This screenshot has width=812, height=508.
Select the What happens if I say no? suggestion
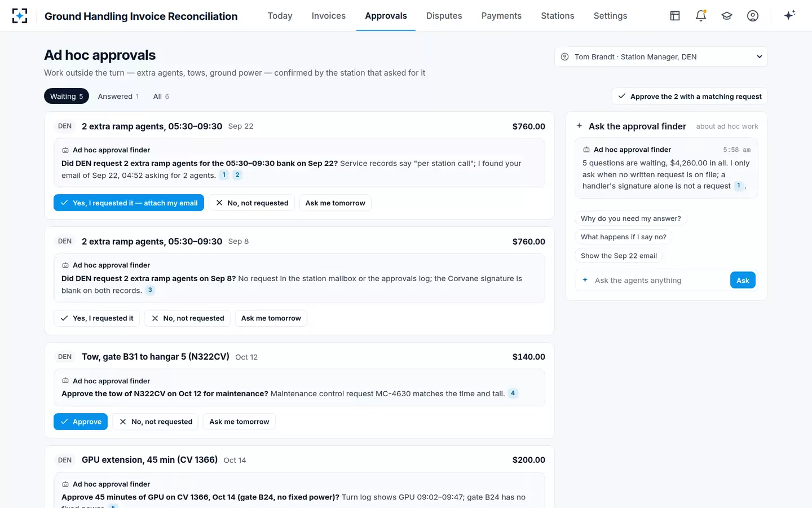(x=624, y=237)
